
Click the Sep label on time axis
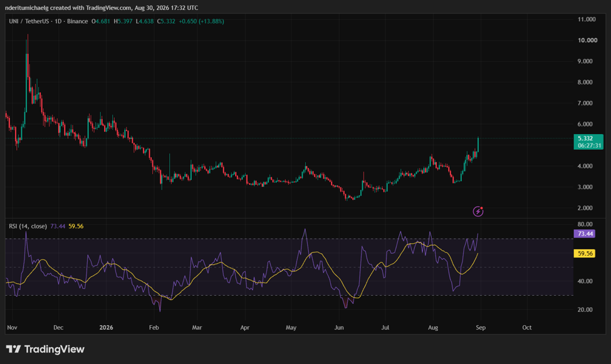(x=481, y=328)
